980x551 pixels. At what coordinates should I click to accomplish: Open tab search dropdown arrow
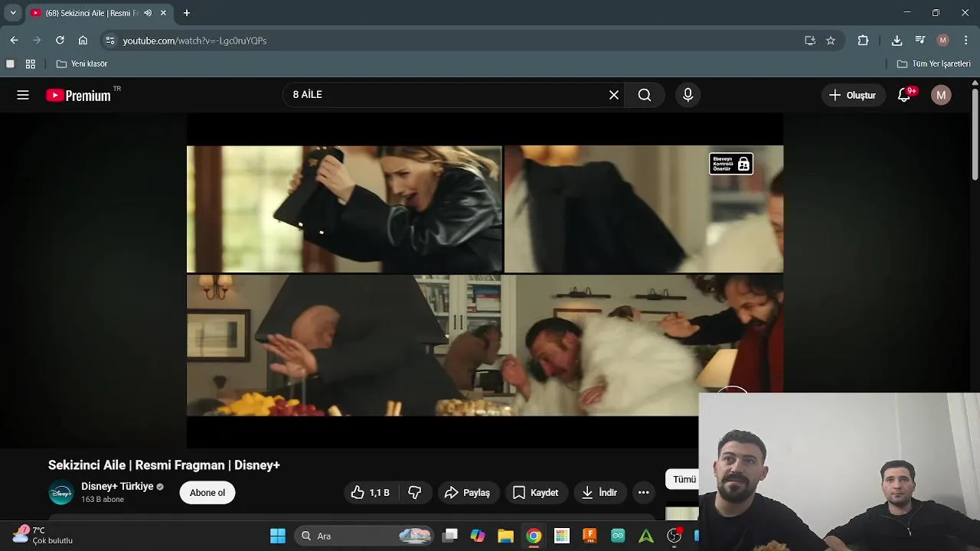coord(13,13)
